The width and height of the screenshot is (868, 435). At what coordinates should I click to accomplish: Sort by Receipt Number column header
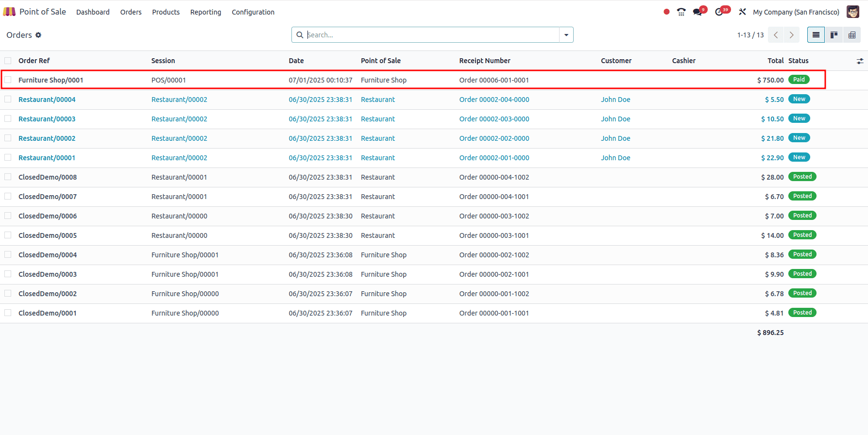[485, 61]
